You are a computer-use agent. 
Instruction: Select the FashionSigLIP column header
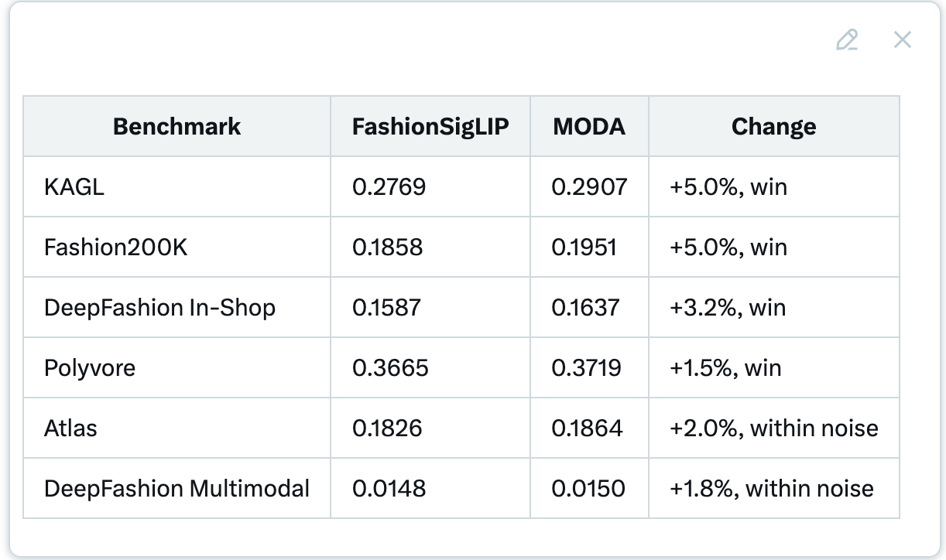click(430, 126)
